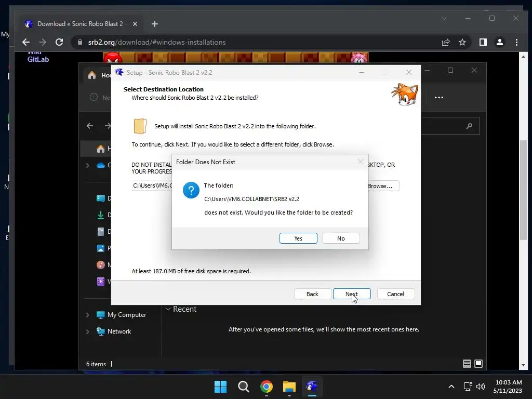Open the GitLab link on the webpage

click(x=38, y=59)
